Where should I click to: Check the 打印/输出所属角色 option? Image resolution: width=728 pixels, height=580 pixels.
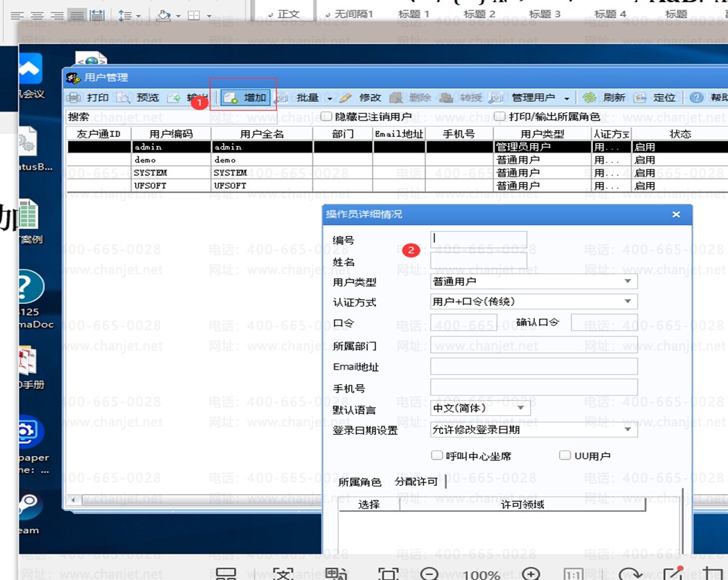(499, 117)
